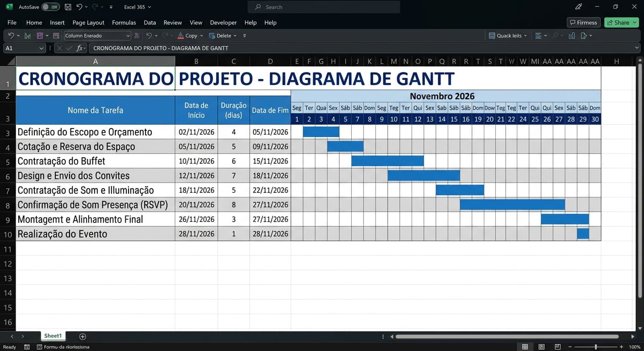The height and width of the screenshot is (351, 644).
Task: Click the Insert Function fx icon
Action: [80, 48]
